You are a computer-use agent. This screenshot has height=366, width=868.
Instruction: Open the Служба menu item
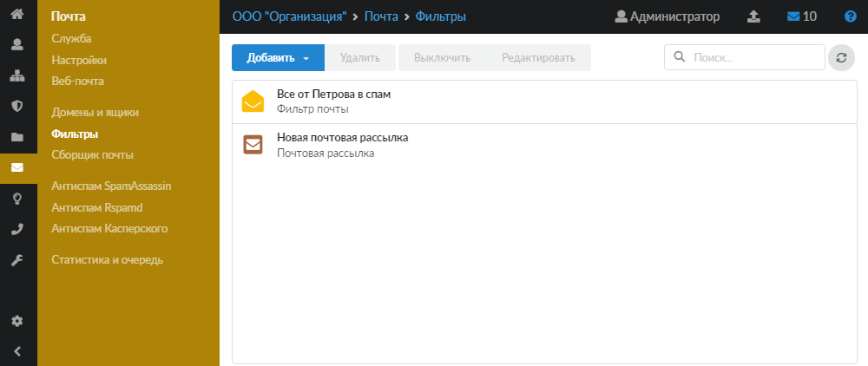coord(71,39)
